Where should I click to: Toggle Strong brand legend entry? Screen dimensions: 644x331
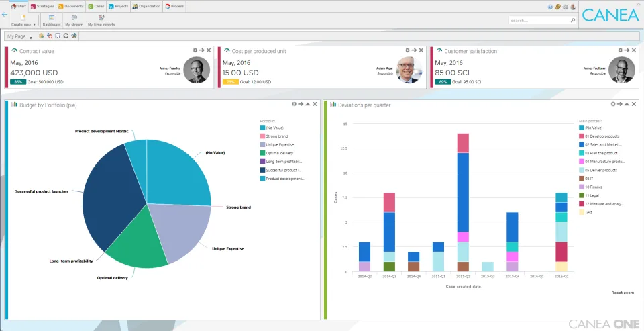[x=274, y=136]
